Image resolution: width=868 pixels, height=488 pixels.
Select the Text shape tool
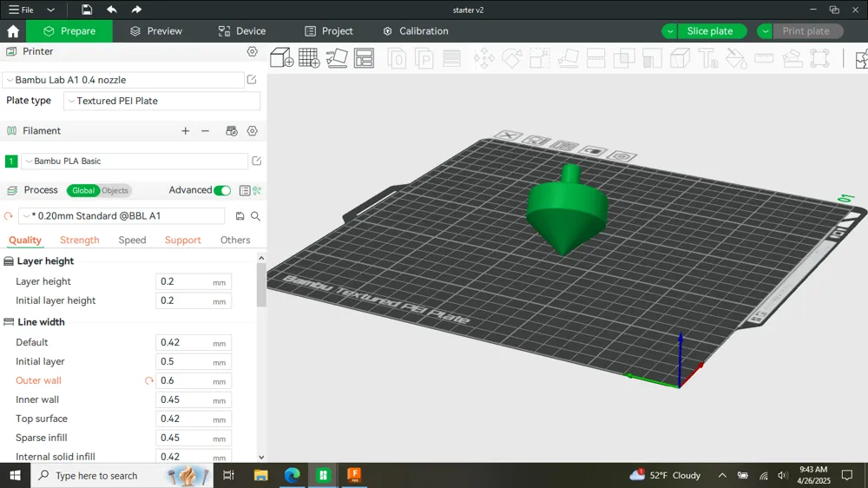click(x=708, y=58)
